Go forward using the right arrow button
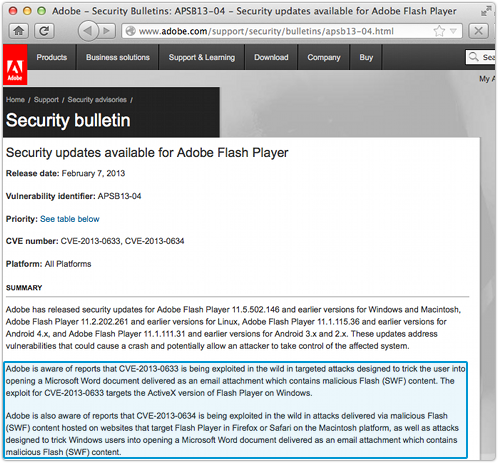The height and width of the screenshot is (463, 498). coord(107,31)
